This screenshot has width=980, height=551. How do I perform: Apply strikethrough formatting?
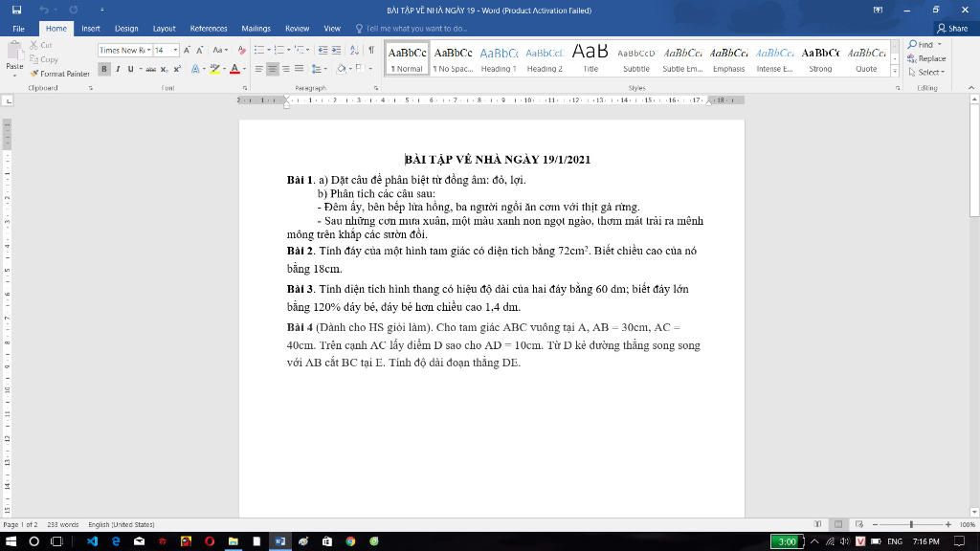(x=150, y=69)
